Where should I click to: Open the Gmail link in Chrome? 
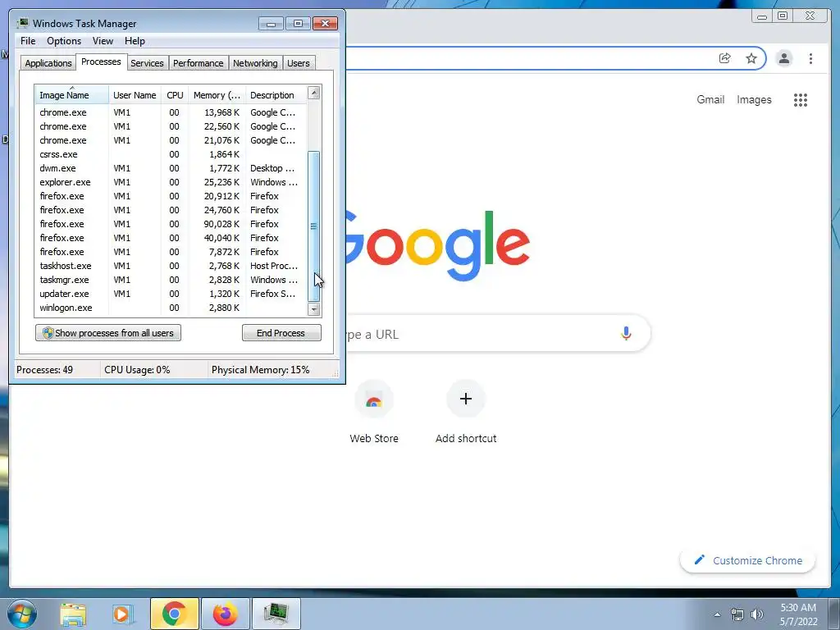[x=710, y=99]
